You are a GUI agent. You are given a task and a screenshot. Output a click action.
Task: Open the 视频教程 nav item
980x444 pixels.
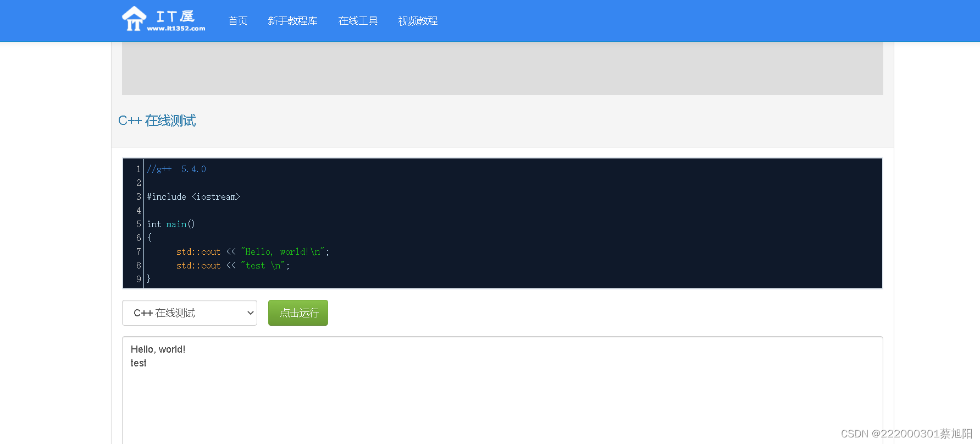[418, 21]
